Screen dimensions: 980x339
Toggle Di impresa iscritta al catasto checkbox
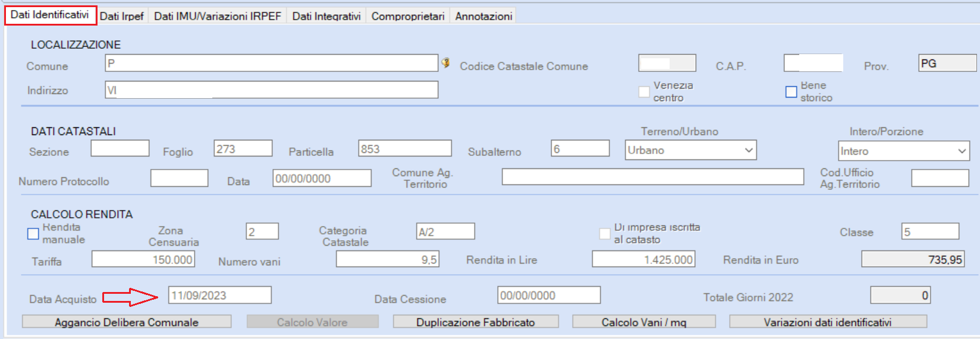605,234
